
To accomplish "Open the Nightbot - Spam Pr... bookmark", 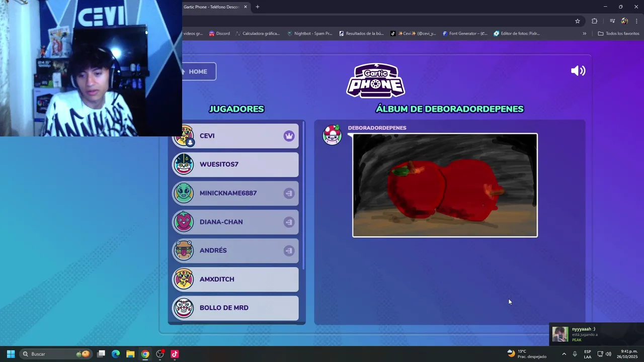I will [x=309, y=34].
